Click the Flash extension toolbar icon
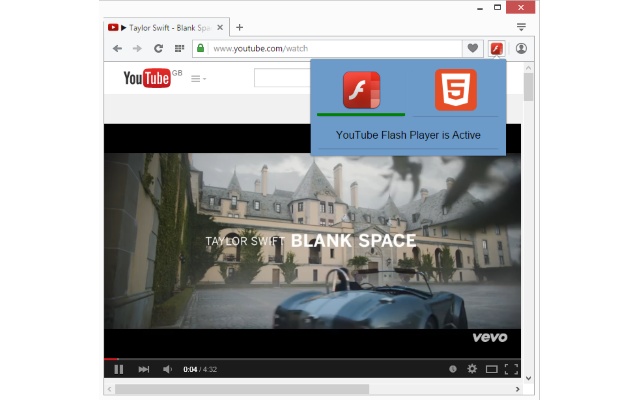Image resolution: width=640 pixels, height=400 pixels. point(497,49)
